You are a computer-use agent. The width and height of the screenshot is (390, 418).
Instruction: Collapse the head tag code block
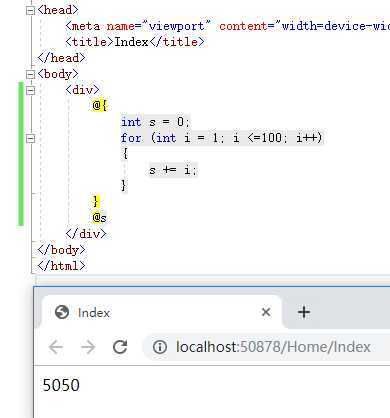point(30,10)
